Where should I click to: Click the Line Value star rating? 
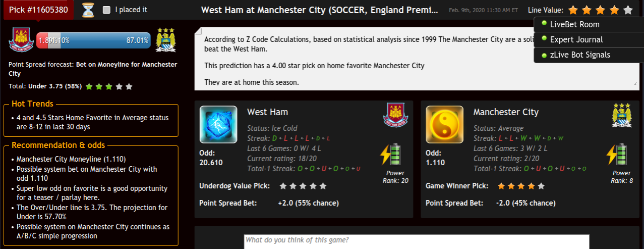[600, 10]
